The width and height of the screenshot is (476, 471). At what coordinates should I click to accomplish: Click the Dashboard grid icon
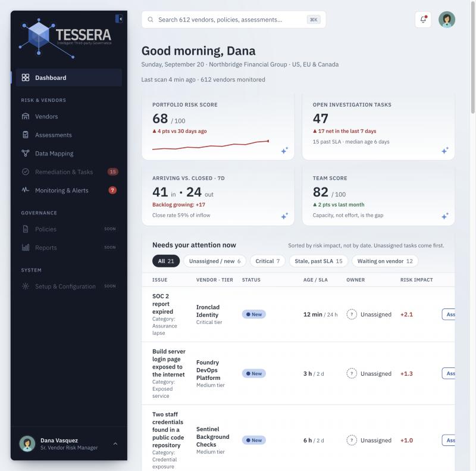pyautogui.click(x=26, y=77)
